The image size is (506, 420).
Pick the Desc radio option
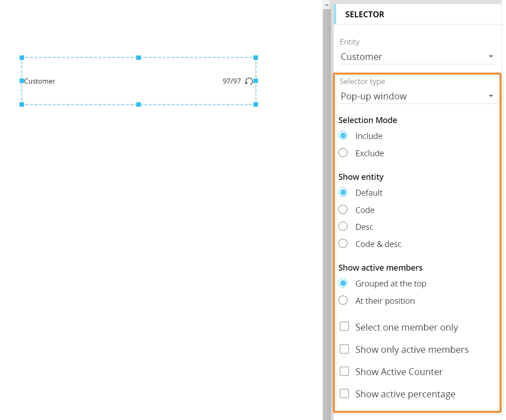[343, 227]
